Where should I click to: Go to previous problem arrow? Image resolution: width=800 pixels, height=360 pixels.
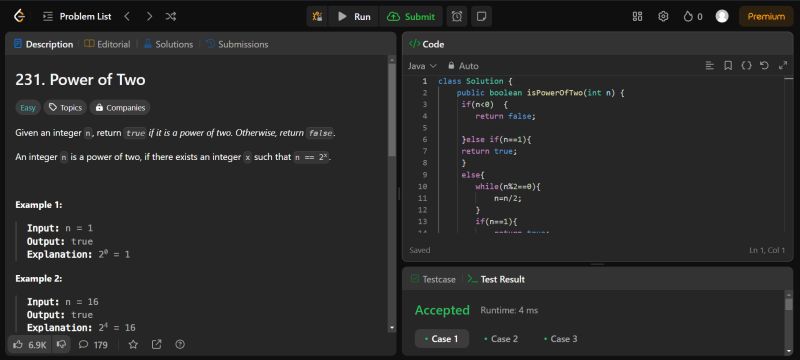coord(127,16)
